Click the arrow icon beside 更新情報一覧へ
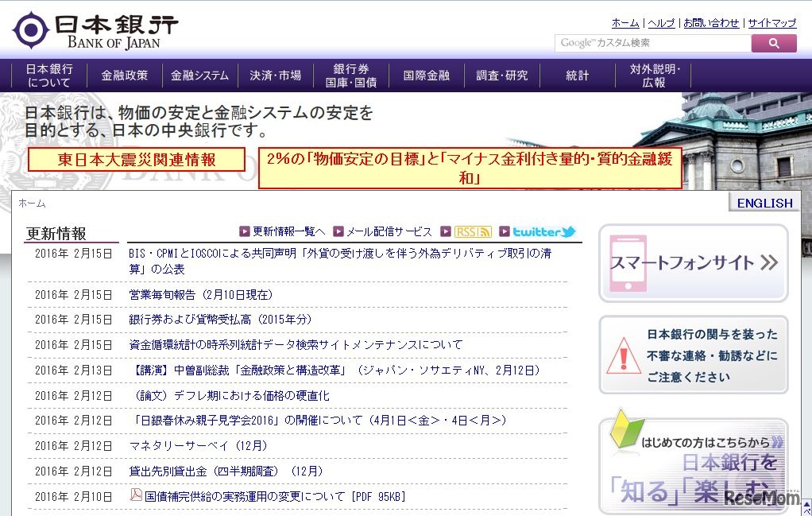812x516 pixels. [245, 231]
